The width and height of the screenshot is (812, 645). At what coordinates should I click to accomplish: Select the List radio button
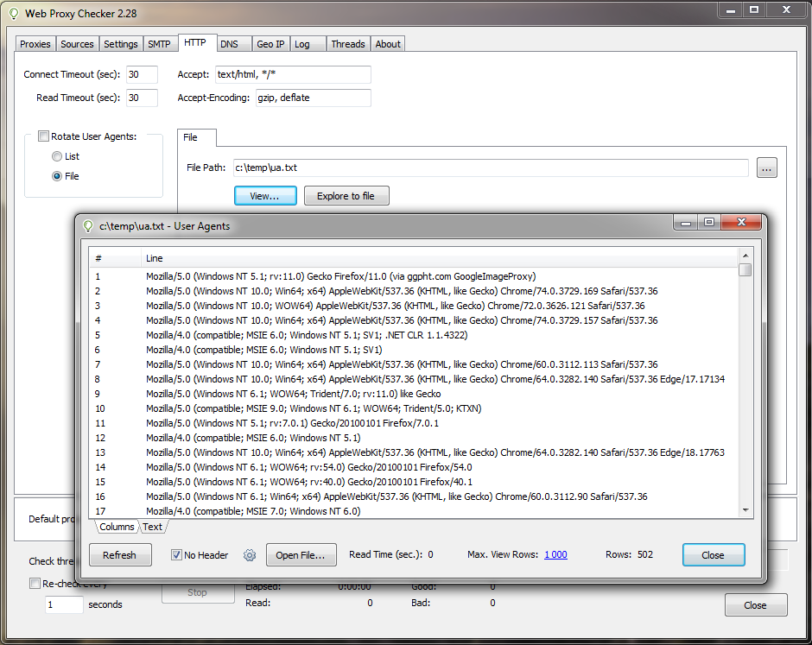click(57, 156)
